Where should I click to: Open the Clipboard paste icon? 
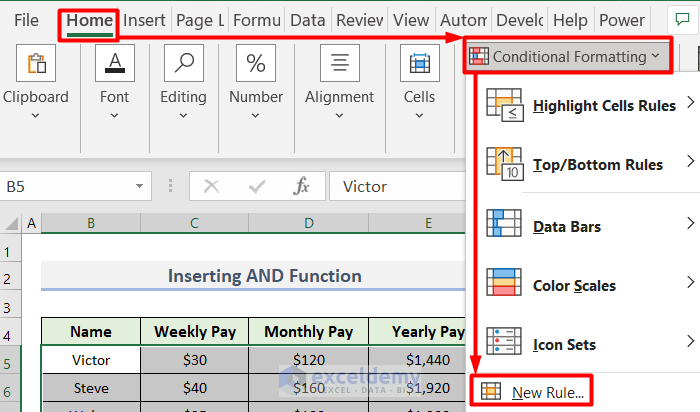pos(36,63)
